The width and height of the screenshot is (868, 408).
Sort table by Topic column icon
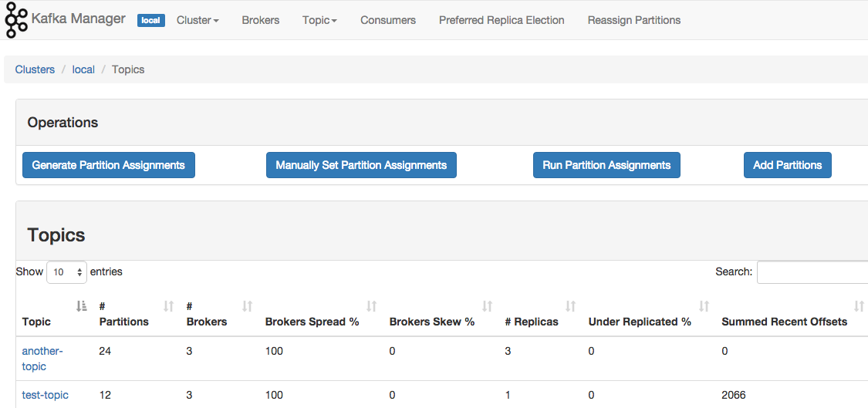click(82, 307)
